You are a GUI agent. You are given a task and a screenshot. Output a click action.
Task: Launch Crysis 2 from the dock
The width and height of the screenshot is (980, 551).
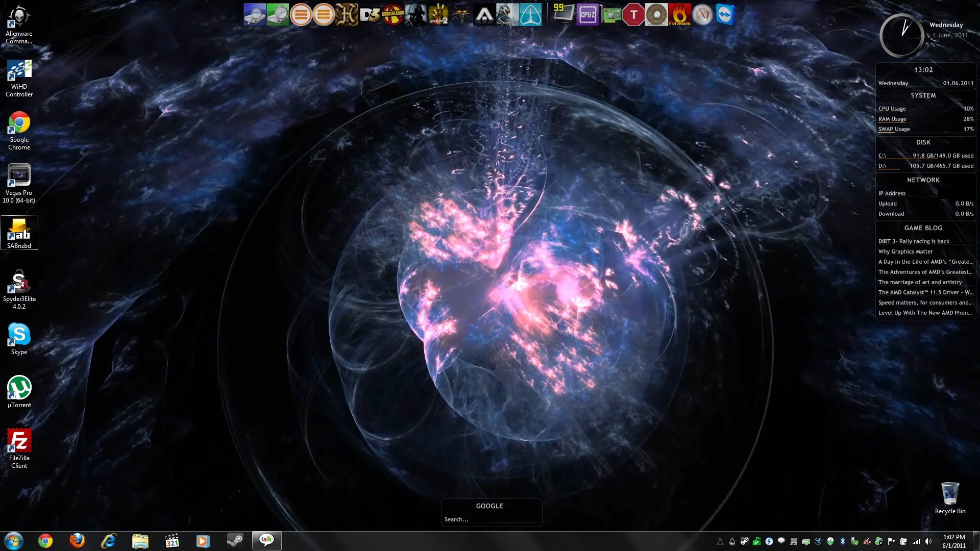(x=507, y=14)
